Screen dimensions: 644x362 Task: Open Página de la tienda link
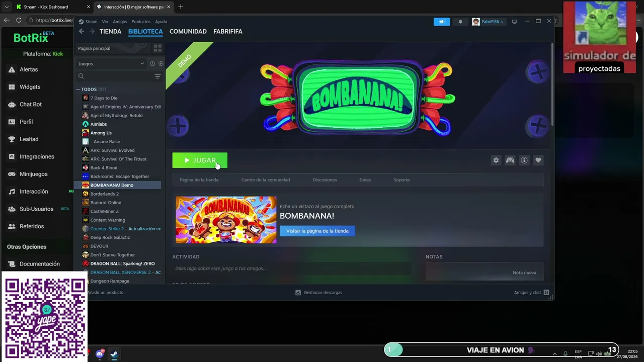(x=199, y=180)
